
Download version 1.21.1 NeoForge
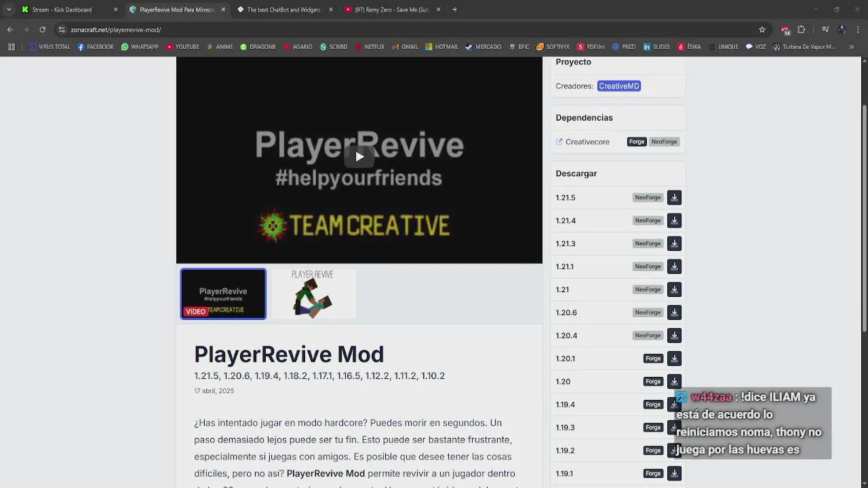tap(674, 266)
